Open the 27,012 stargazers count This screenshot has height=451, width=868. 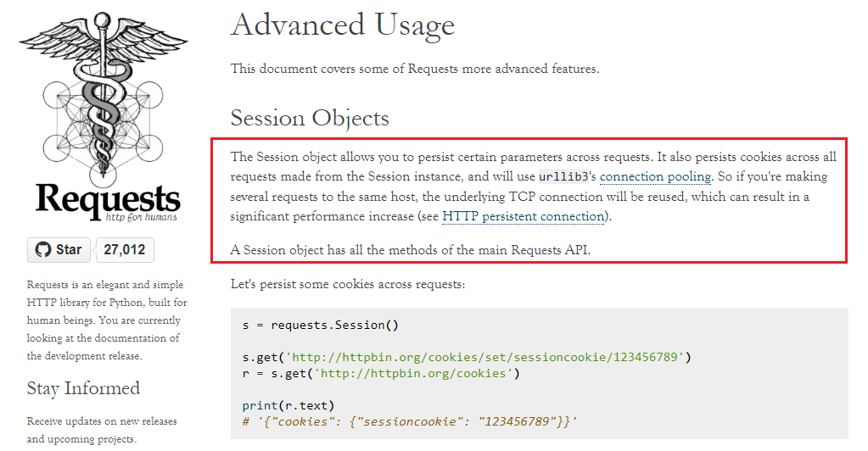click(x=125, y=249)
